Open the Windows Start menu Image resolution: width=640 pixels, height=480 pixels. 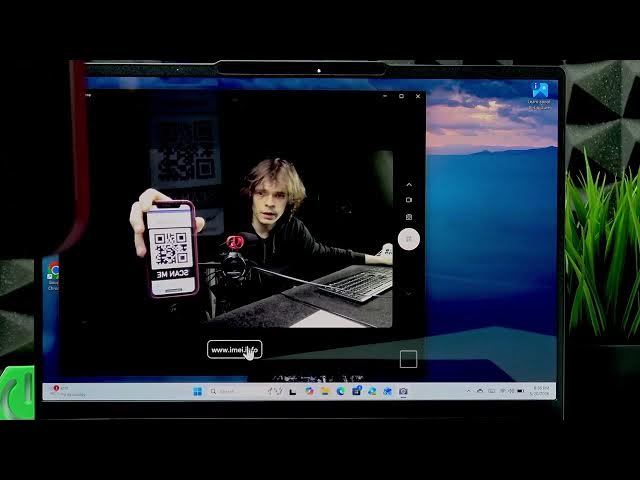[198, 391]
